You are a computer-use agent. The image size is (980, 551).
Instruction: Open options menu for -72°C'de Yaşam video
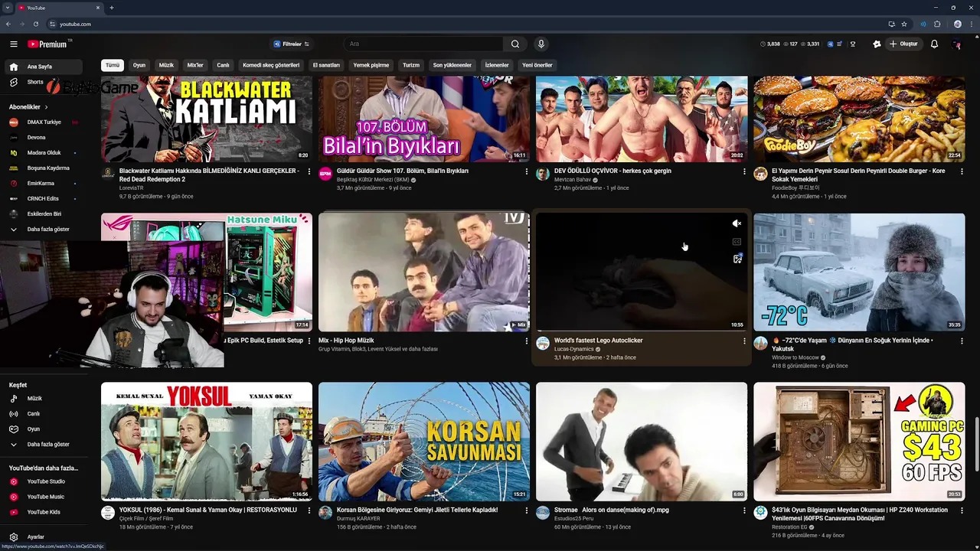pyautogui.click(x=962, y=341)
